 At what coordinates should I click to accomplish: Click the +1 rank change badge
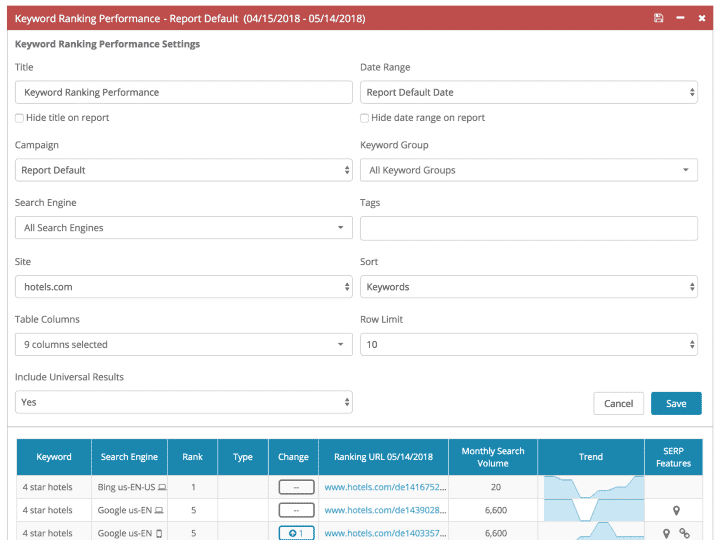(x=296, y=533)
